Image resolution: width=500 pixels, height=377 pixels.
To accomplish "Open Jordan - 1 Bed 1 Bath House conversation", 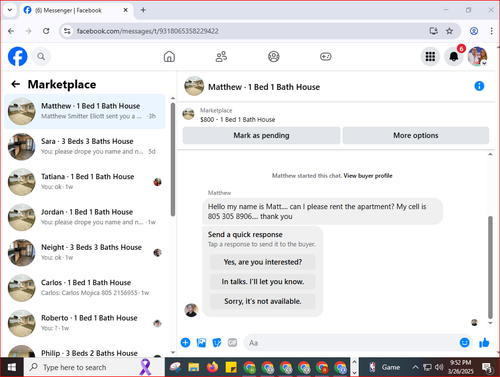I will 85,217.
